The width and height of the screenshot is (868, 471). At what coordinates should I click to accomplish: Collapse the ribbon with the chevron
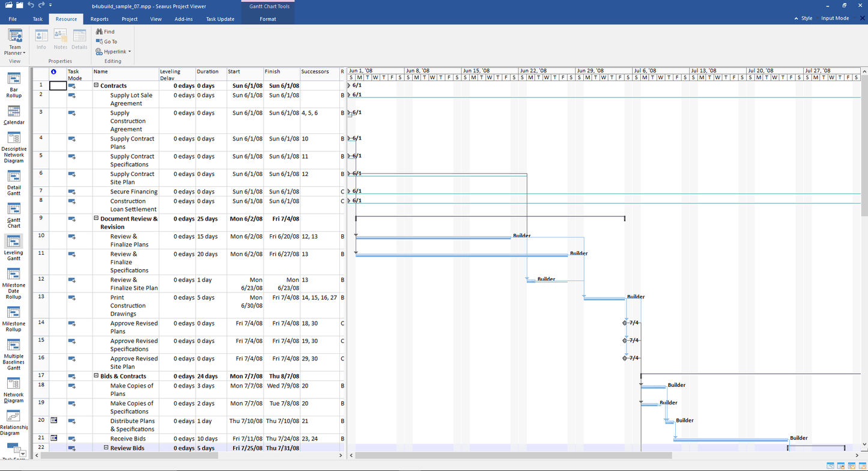pyautogui.click(x=795, y=18)
